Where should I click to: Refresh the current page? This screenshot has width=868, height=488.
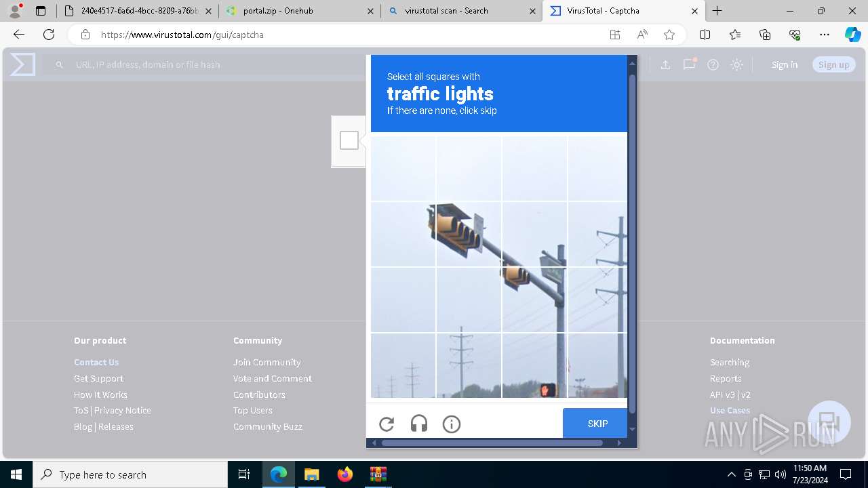click(x=49, y=35)
